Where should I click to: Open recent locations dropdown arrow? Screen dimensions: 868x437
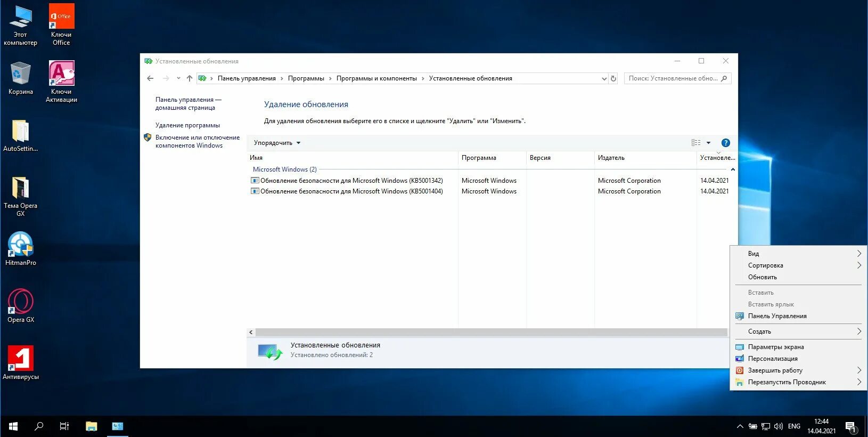(178, 78)
